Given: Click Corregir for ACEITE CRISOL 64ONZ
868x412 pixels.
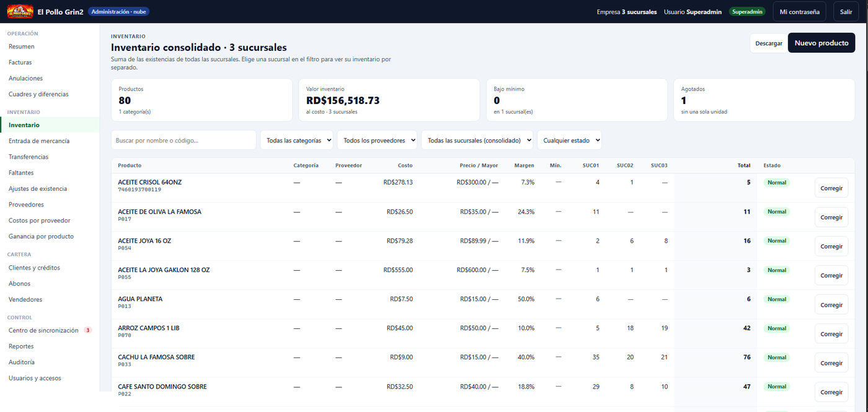Looking at the screenshot, I should (x=831, y=188).
